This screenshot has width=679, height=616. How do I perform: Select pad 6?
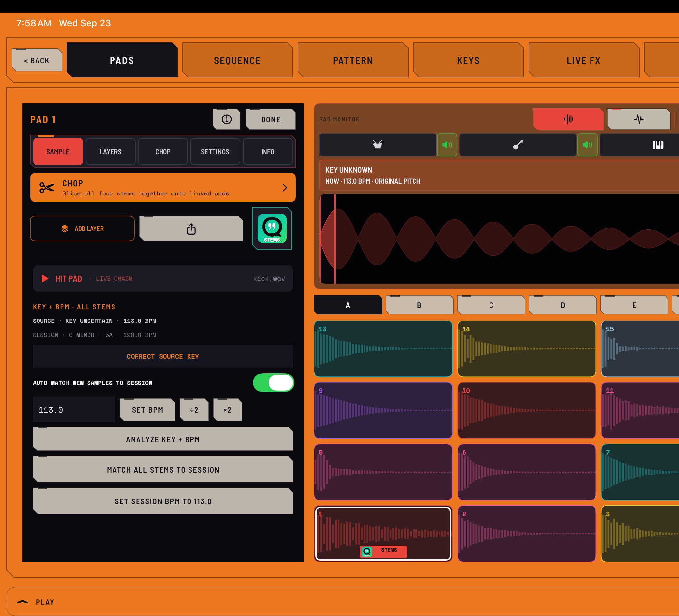pos(526,472)
